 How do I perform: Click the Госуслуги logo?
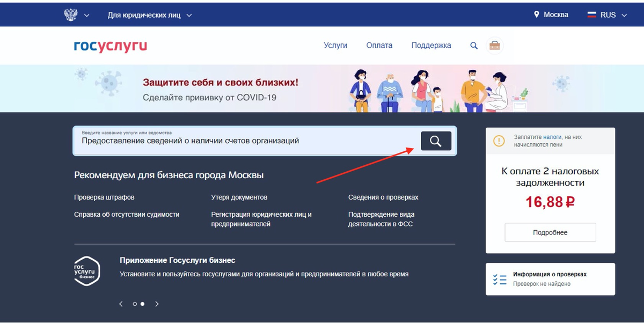click(111, 46)
